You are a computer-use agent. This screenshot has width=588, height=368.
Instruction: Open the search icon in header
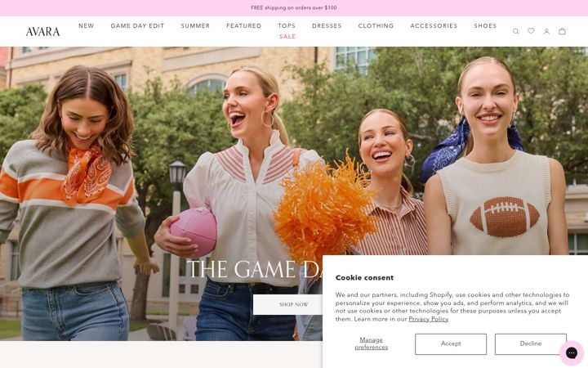[515, 32]
